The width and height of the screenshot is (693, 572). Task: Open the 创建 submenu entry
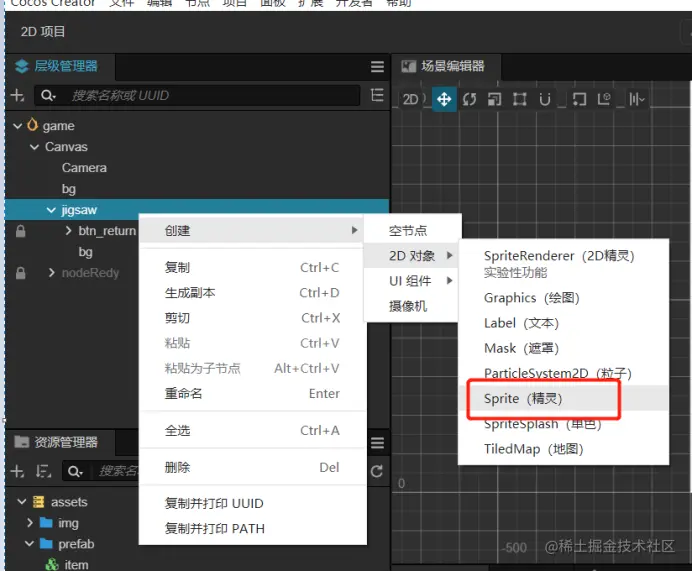(252, 230)
